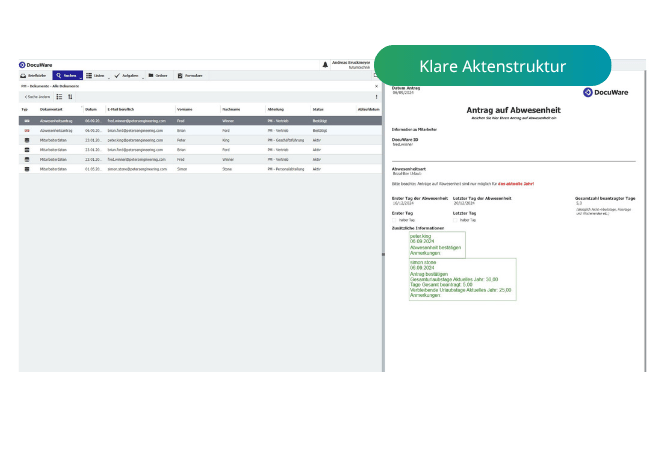Click the sort order arrows icon
The height and width of the screenshot is (450, 666).
tap(70, 97)
